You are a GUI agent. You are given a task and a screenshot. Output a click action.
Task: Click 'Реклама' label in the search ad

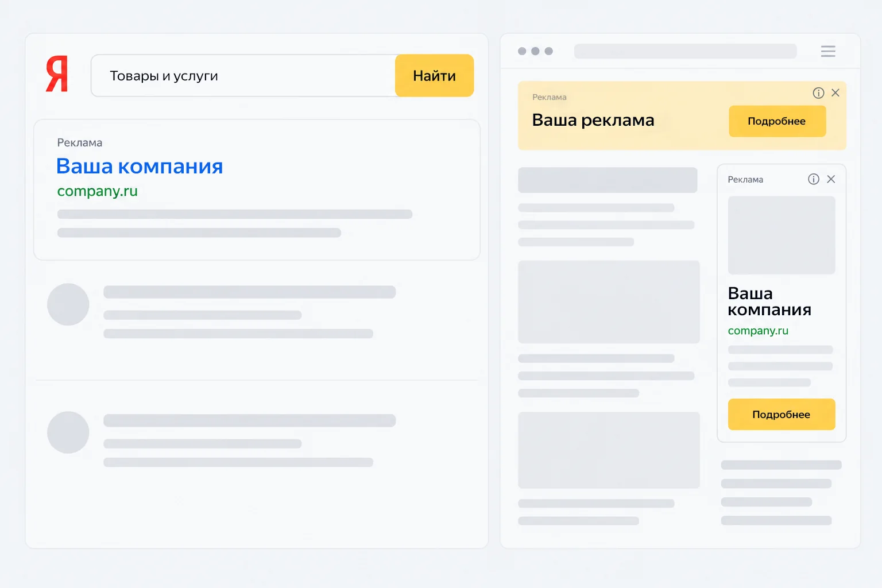point(80,143)
